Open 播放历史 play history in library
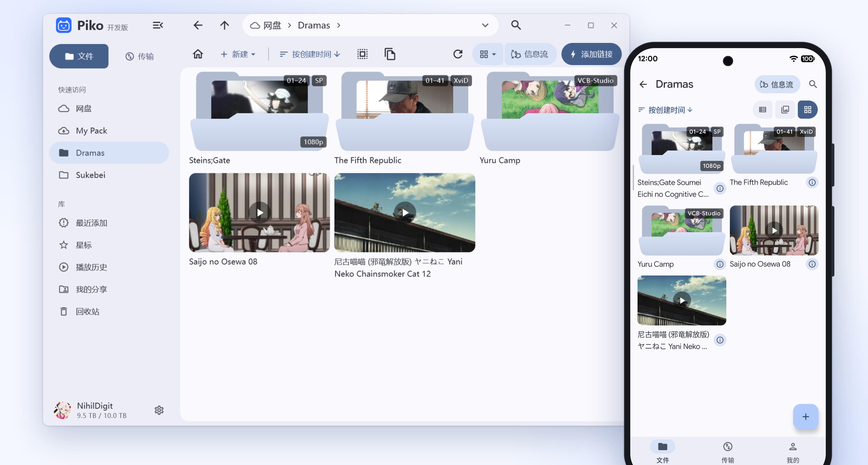Image resolution: width=868 pixels, height=465 pixels. 109,267
